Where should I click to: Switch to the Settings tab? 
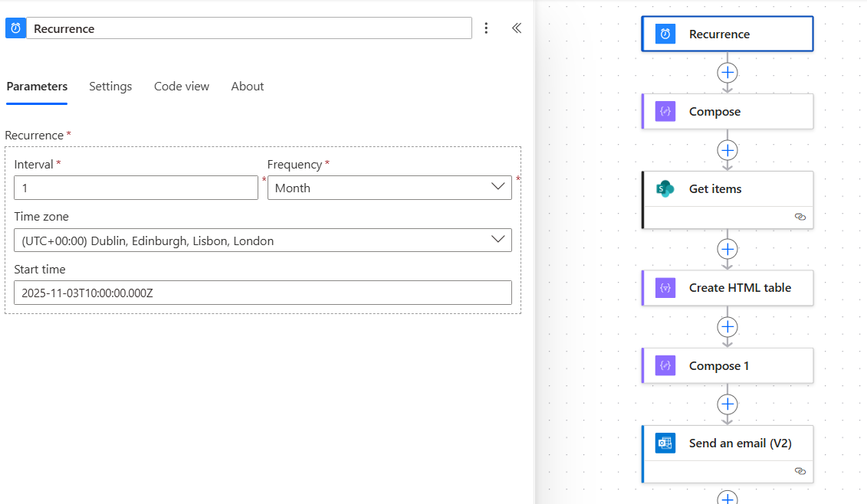110,87
